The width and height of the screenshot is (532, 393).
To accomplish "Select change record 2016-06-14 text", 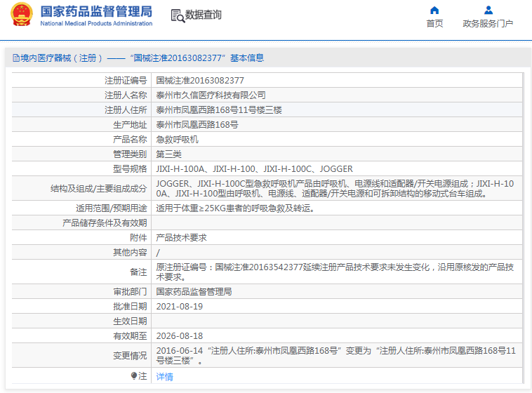I will point(336,355).
